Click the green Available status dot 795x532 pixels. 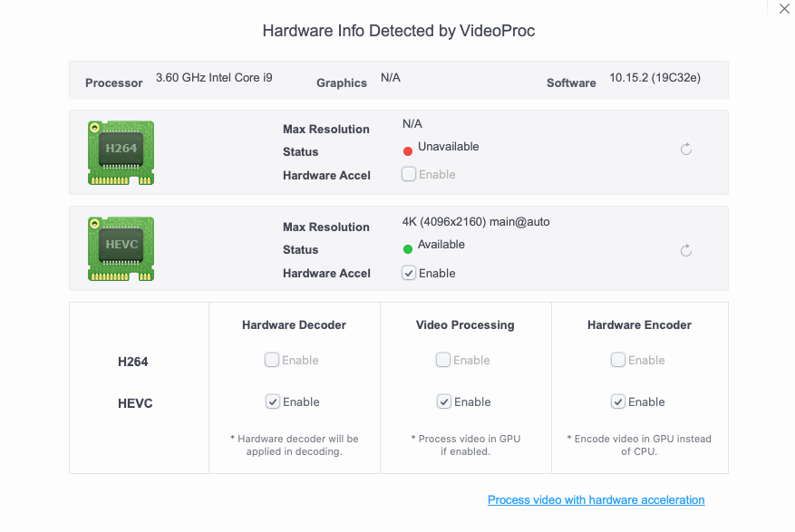(408, 248)
